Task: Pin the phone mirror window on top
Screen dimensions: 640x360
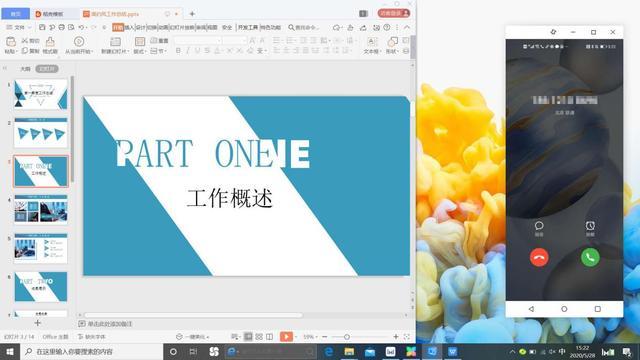Action: click(x=553, y=32)
